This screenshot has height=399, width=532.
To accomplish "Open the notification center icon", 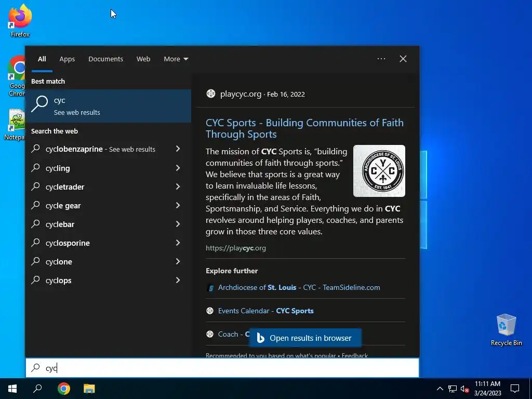I will [515, 389].
